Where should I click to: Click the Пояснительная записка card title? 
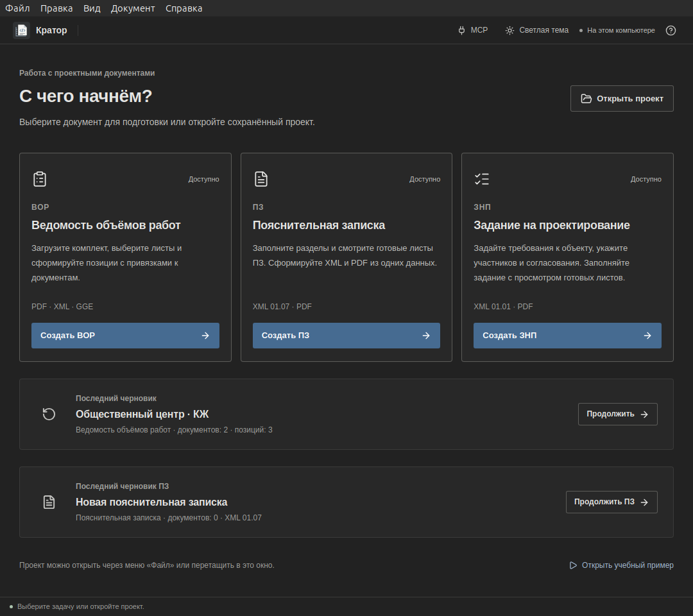click(x=319, y=225)
